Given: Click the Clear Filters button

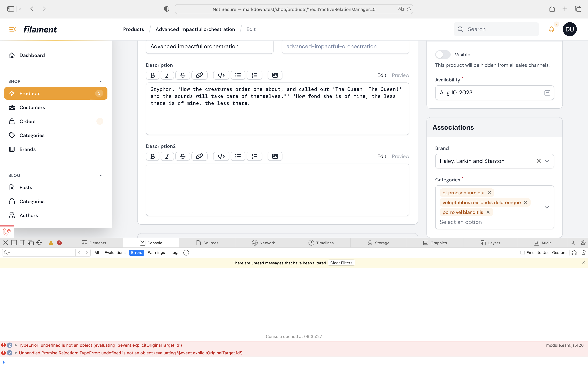Looking at the screenshot, I should click(x=341, y=263).
